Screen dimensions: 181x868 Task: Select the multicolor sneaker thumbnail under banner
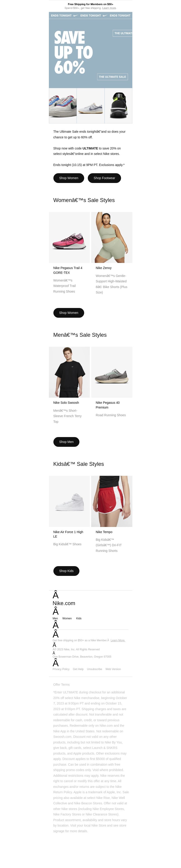[x=63, y=106]
